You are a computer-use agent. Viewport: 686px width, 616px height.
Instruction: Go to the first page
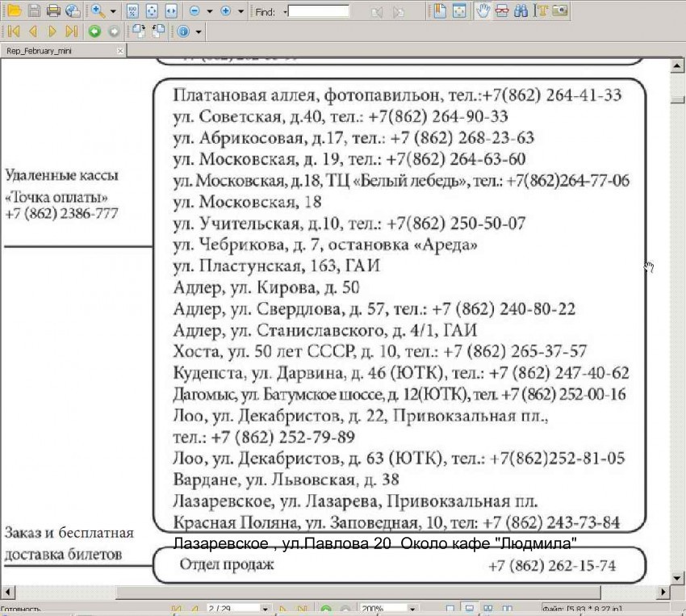tap(13, 31)
